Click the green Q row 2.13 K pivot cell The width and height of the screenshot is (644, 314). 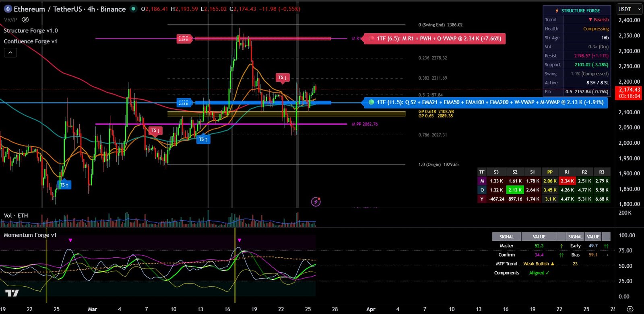515,190
